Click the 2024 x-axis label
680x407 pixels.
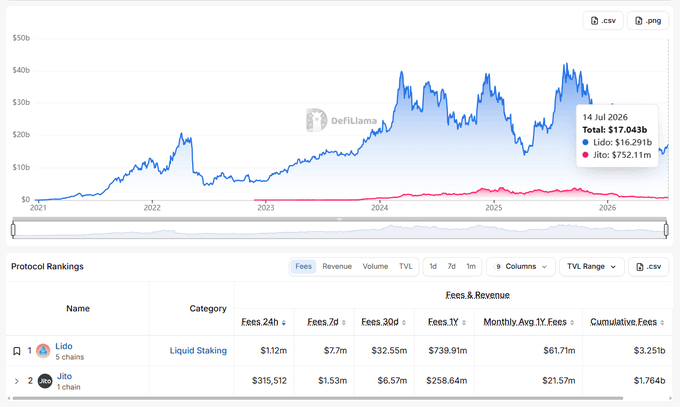(379, 208)
